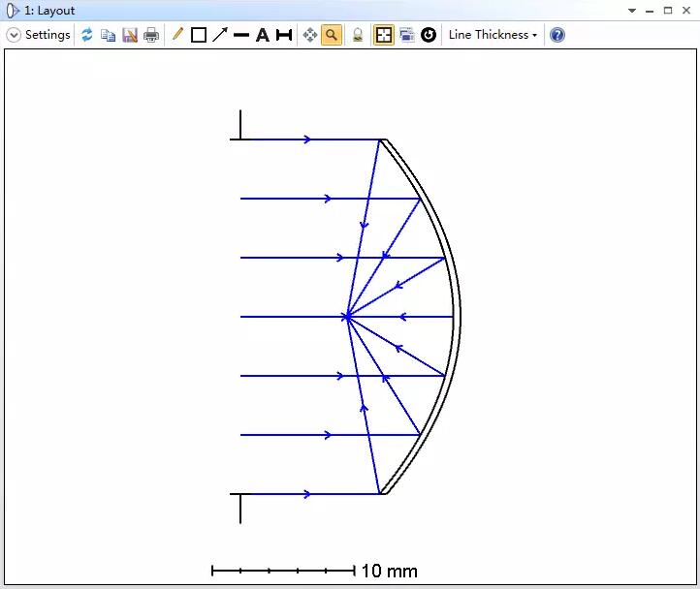The height and width of the screenshot is (589, 700).
Task: Click the '10 mm' scale bar label
Action: tap(390, 571)
